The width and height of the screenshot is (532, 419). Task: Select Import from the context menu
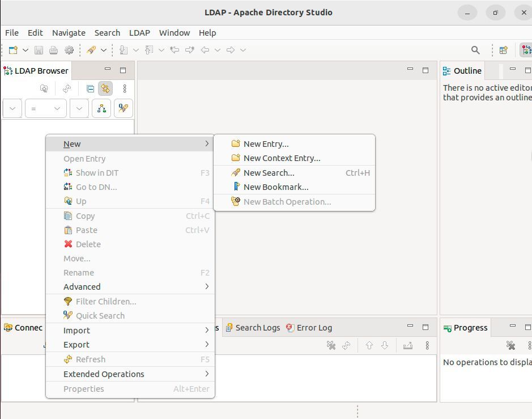point(76,330)
